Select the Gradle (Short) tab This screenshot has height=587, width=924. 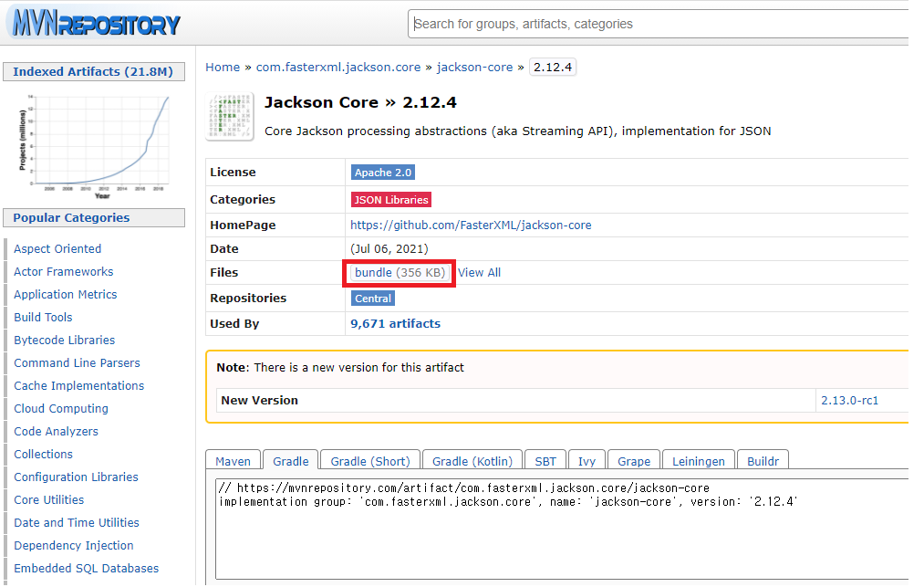[370, 461]
